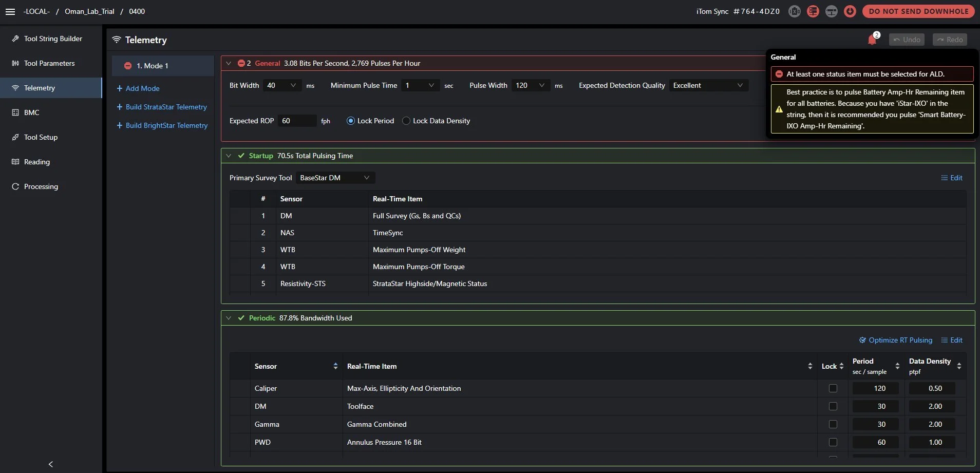Collapse the Startup section
The height and width of the screenshot is (473, 980).
tap(229, 155)
